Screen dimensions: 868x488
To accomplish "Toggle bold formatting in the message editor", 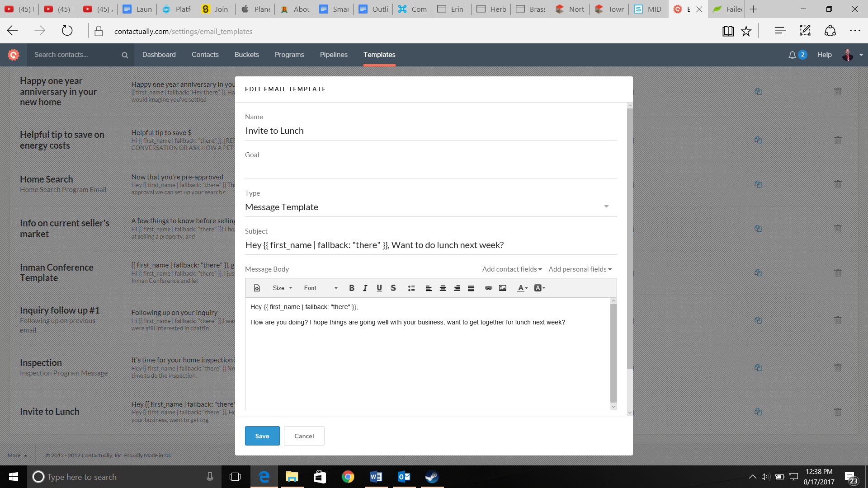I will pos(352,288).
